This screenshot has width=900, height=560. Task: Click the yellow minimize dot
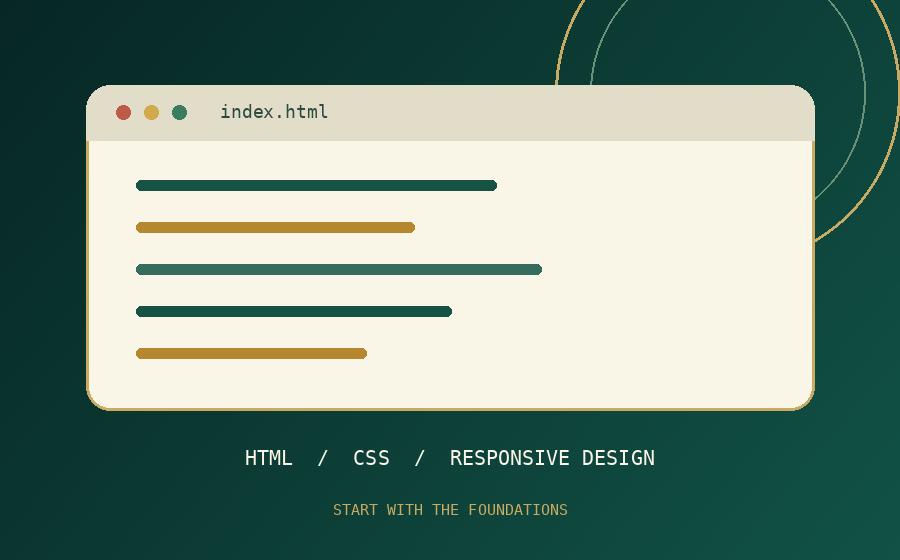point(152,112)
